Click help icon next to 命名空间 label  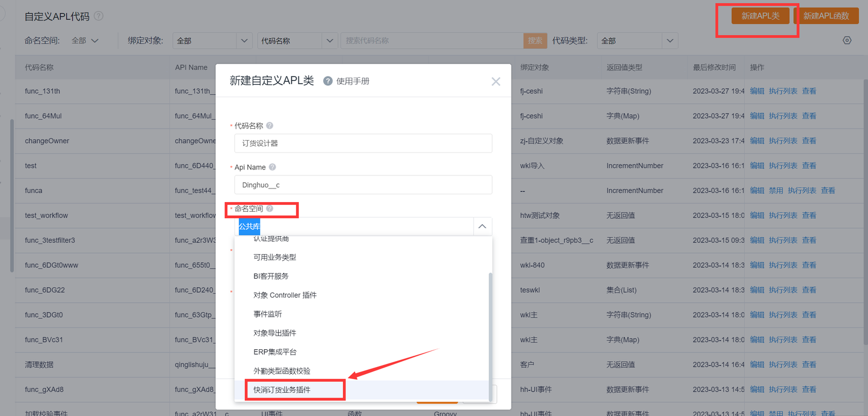(270, 209)
